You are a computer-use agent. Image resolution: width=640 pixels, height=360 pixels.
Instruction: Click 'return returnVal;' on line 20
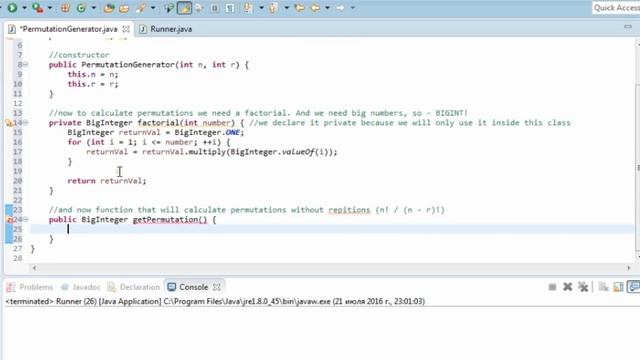pyautogui.click(x=107, y=181)
